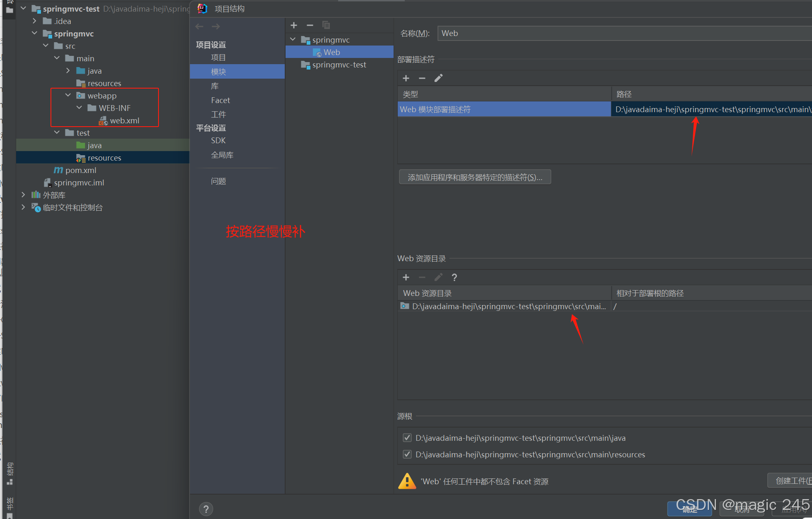Click 添加应用程序和服务器特定的描述符 button
The height and width of the screenshot is (519, 812).
pyautogui.click(x=475, y=177)
